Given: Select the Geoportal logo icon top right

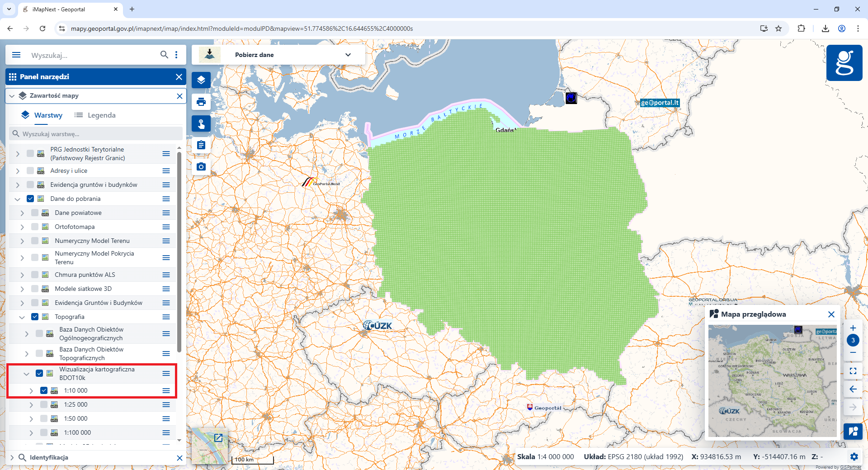Looking at the screenshot, I should point(844,63).
